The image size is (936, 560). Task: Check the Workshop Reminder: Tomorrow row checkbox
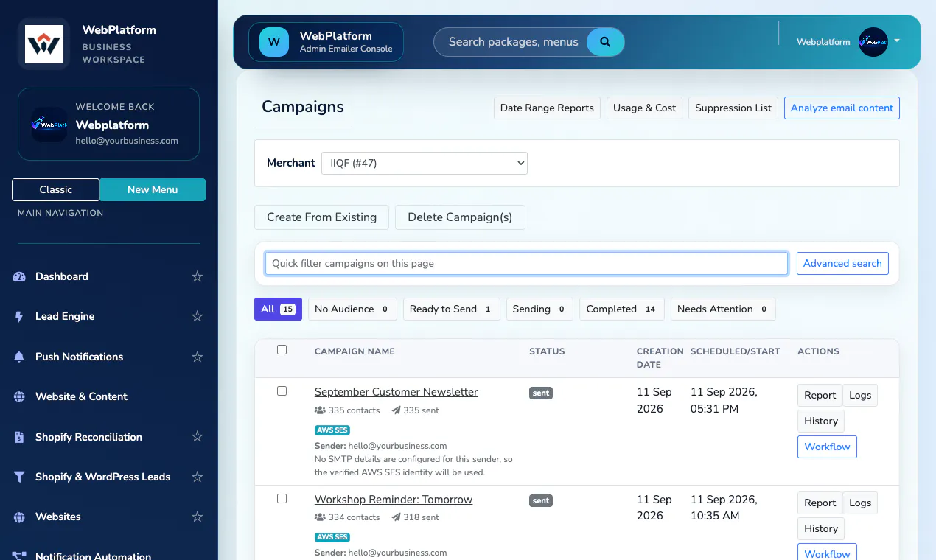click(282, 499)
